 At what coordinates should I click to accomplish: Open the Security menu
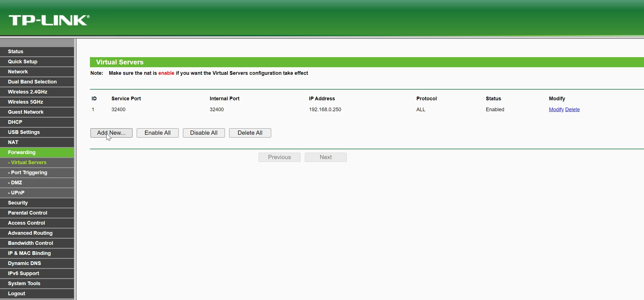coord(37,203)
